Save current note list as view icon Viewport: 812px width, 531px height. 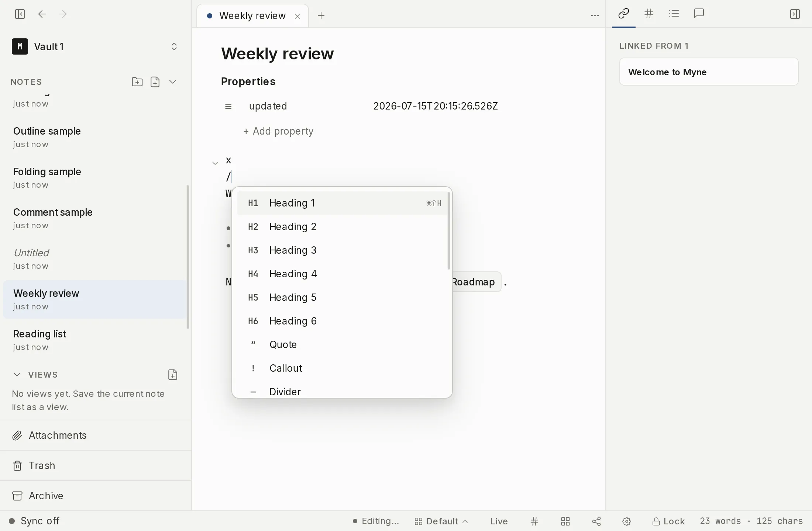point(173,375)
